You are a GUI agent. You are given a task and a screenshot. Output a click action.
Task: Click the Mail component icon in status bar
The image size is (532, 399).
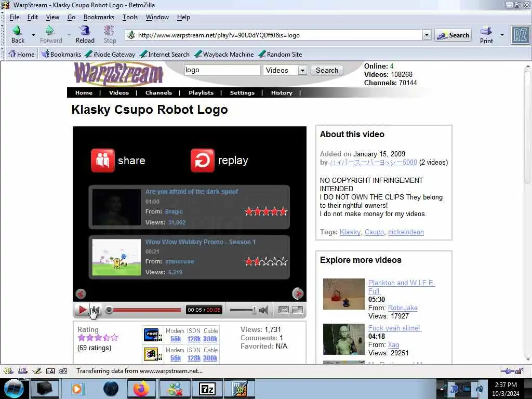(23, 371)
